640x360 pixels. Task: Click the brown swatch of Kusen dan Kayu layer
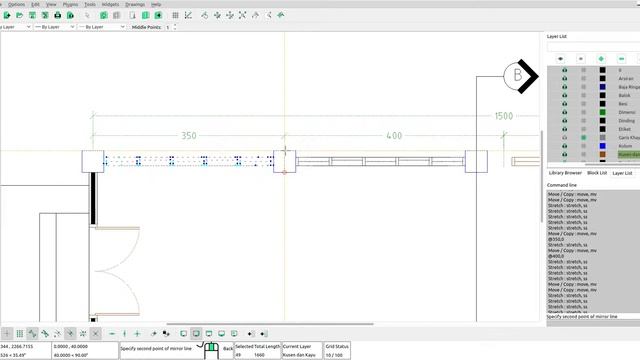point(602,154)
